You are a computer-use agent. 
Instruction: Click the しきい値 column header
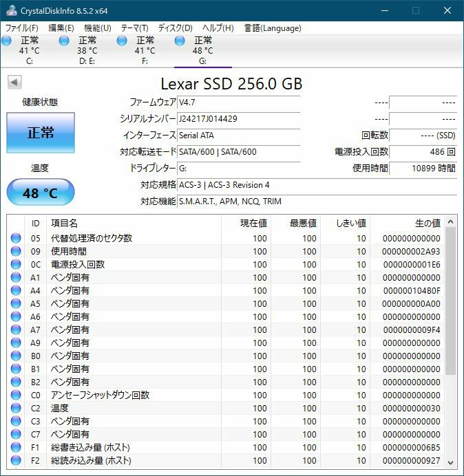pyautogui.click(x=345, y=224)
